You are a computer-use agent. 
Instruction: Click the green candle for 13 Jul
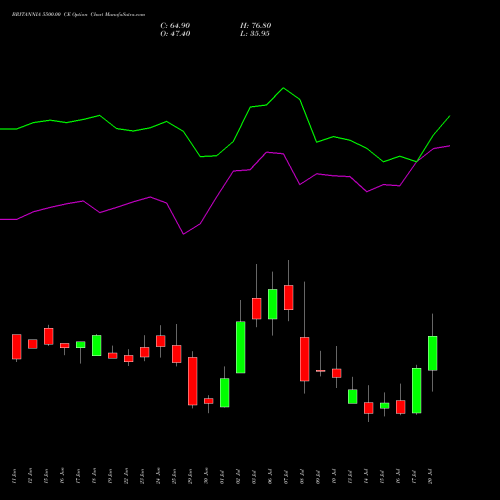(x=353, y=397)
